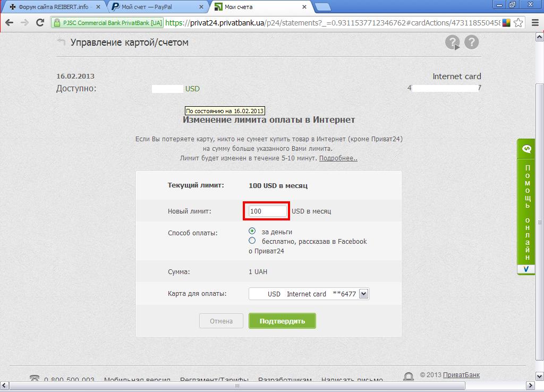Click the Отмена button
The width and height of the screenshot is (544, 392).
[x=221, y=321]
